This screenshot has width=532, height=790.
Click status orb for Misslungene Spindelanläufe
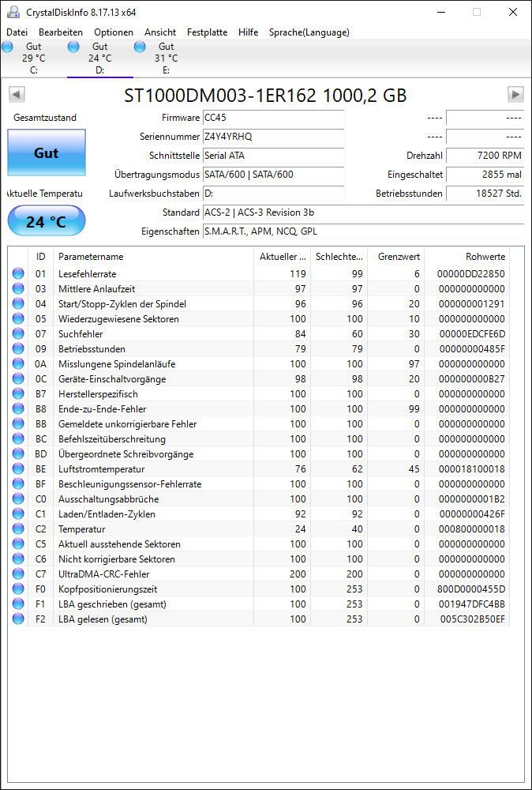coord(18,363)
